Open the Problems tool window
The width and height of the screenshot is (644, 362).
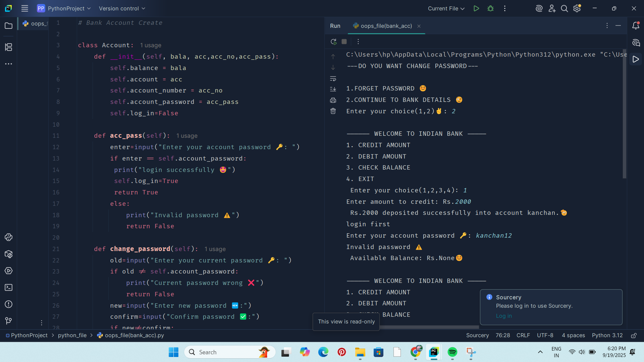pos(8,304)
